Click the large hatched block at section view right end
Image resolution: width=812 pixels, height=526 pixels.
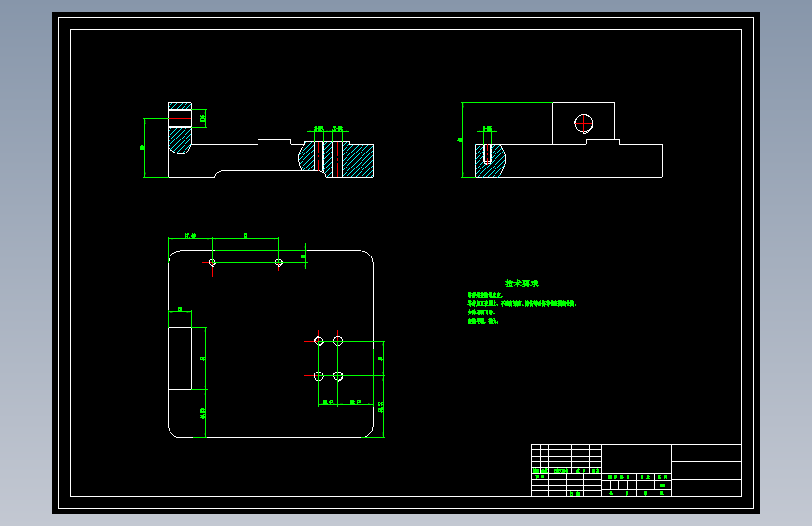(x=358, y=160)
